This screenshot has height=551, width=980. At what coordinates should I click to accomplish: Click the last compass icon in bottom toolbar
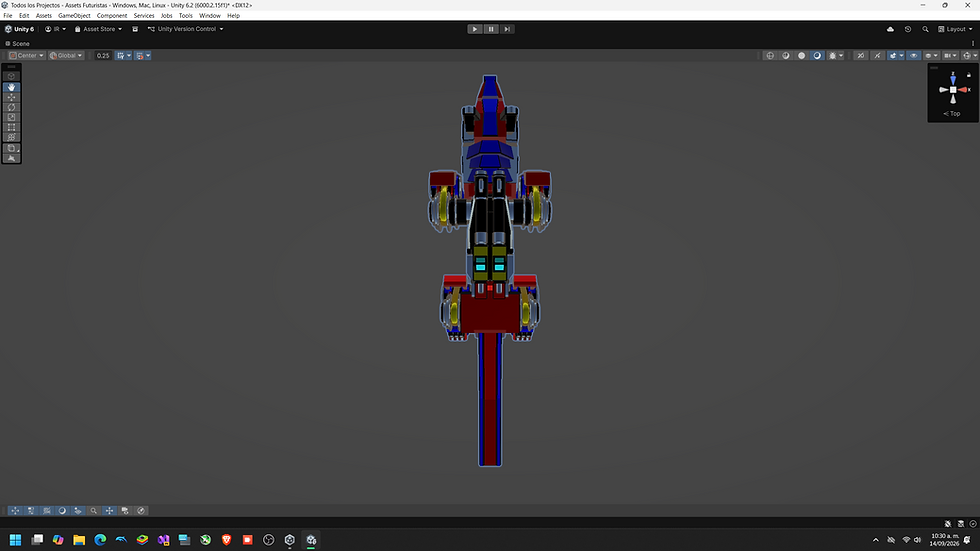click(x=141, y=510)
